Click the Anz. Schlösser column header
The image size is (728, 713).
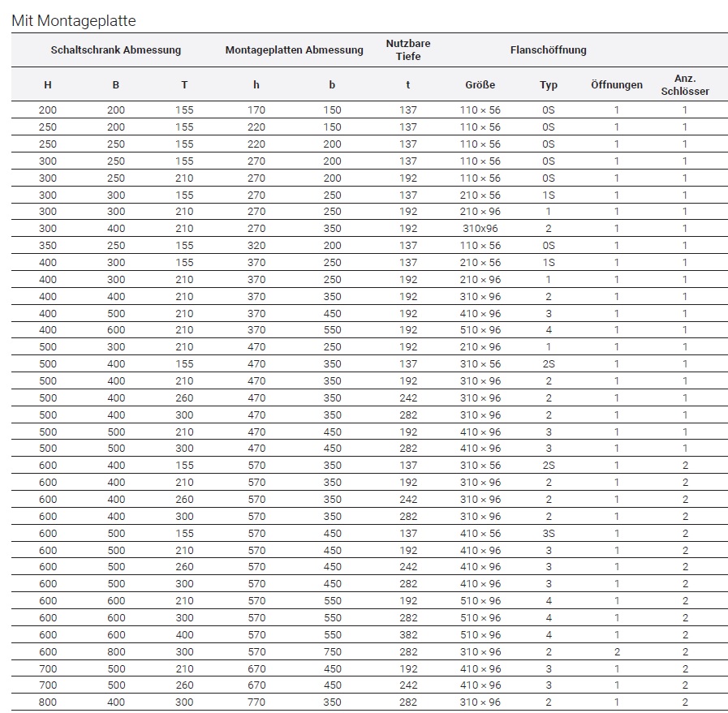(x=685, y=85)
